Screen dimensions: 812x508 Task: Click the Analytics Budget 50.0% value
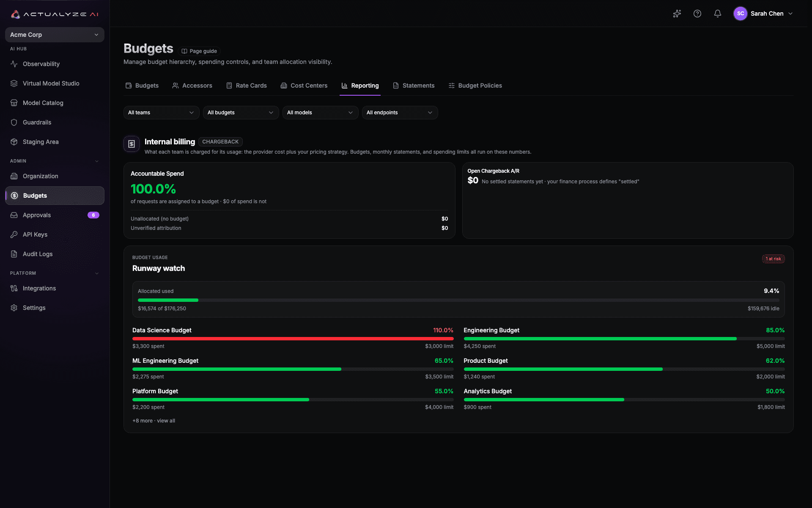(x=775, y=391)
